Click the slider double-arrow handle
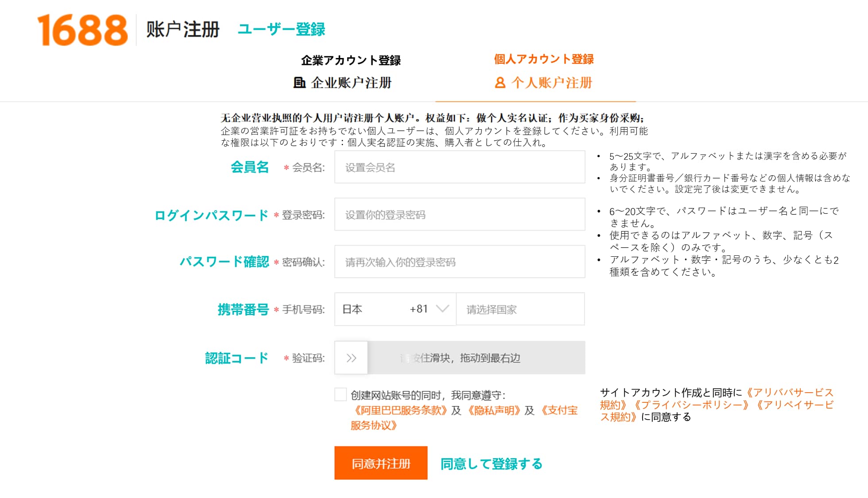868x498 pixels. [x=351, y=358]
